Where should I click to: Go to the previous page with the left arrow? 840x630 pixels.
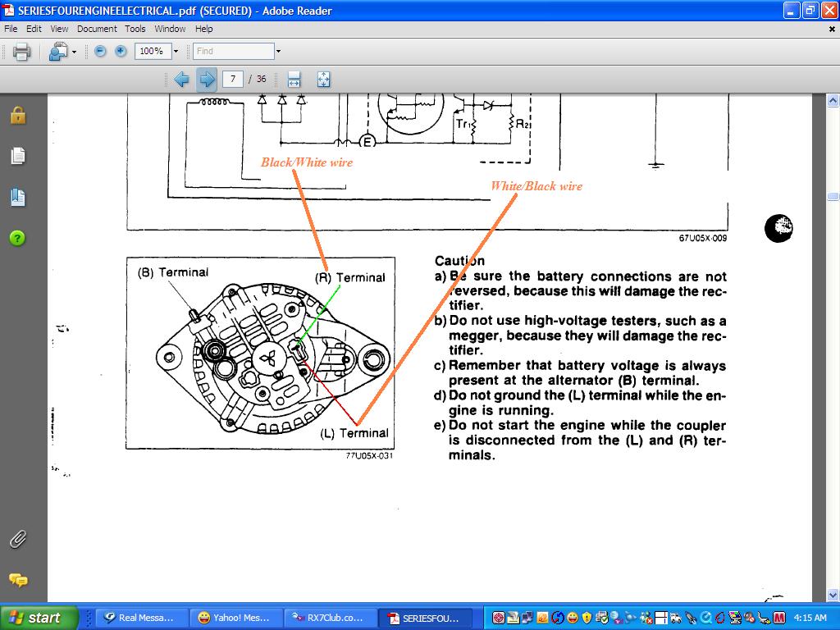click(x=181, y=79)
